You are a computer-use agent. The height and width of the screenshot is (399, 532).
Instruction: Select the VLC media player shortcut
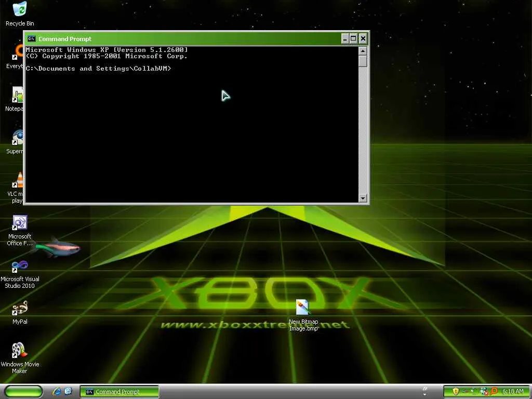15,188
